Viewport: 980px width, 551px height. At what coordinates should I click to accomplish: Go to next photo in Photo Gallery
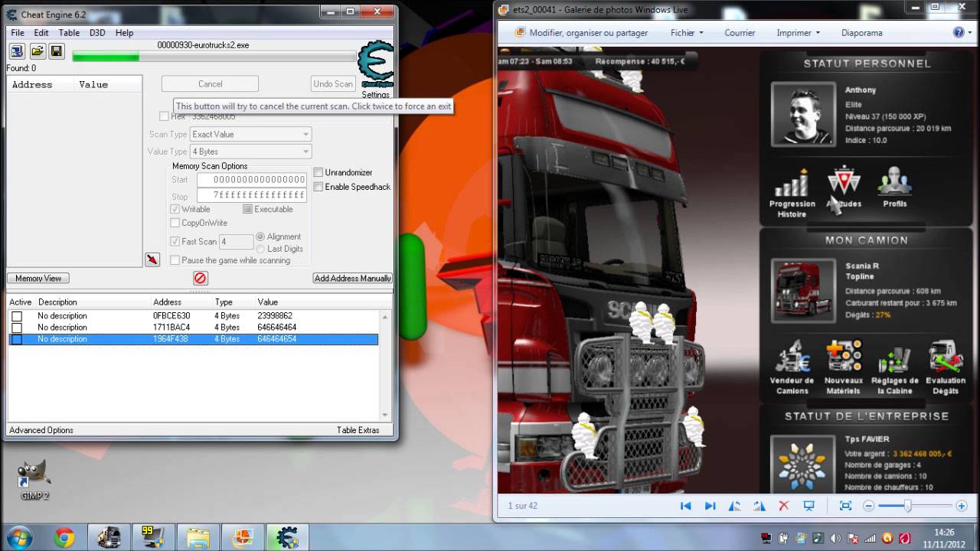[x=710, y=506]
